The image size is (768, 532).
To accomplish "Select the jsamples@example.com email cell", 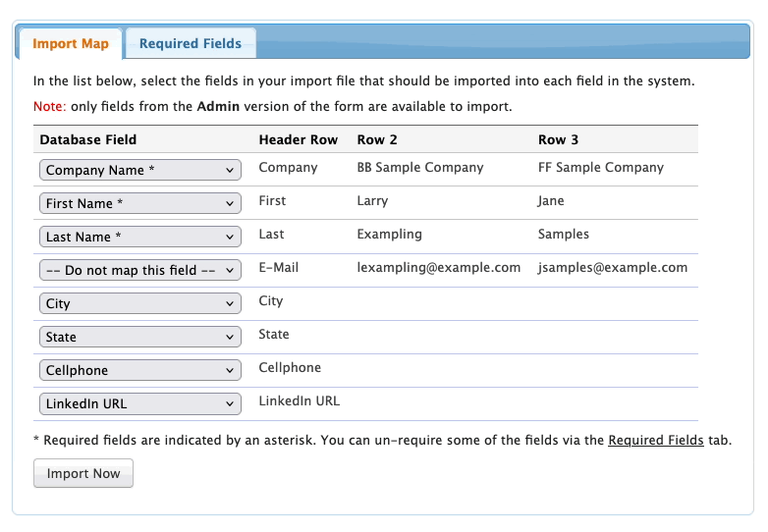I will click(x=613, y=268).
